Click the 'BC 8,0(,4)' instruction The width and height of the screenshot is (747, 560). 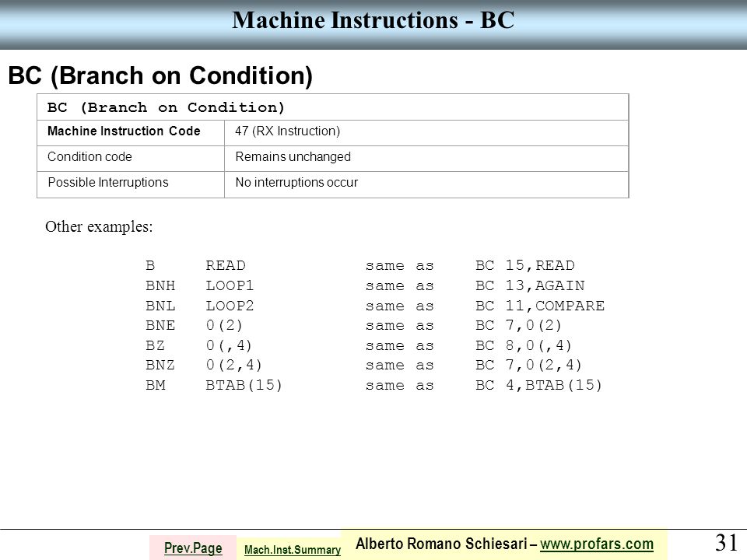(x=523, y=345)
